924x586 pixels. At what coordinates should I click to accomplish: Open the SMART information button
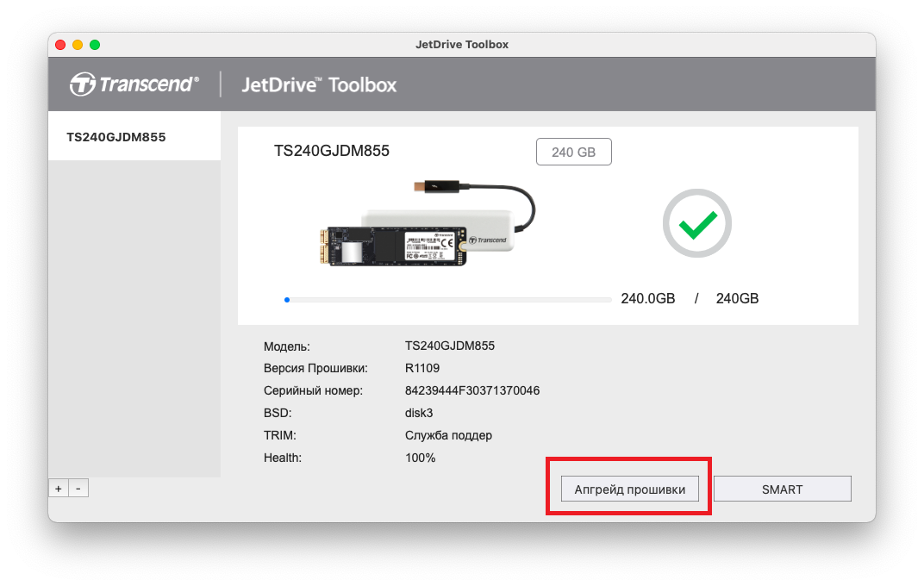point(783,489)
